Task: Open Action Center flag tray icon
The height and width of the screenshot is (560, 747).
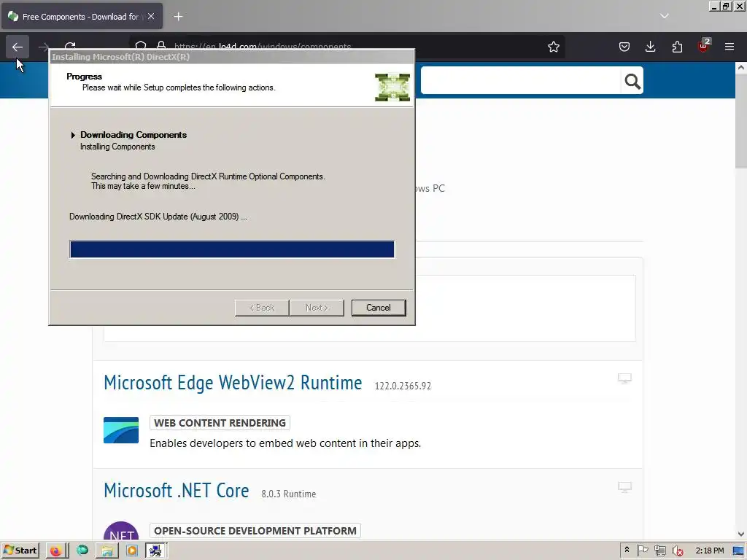Action: pos(642,551)
